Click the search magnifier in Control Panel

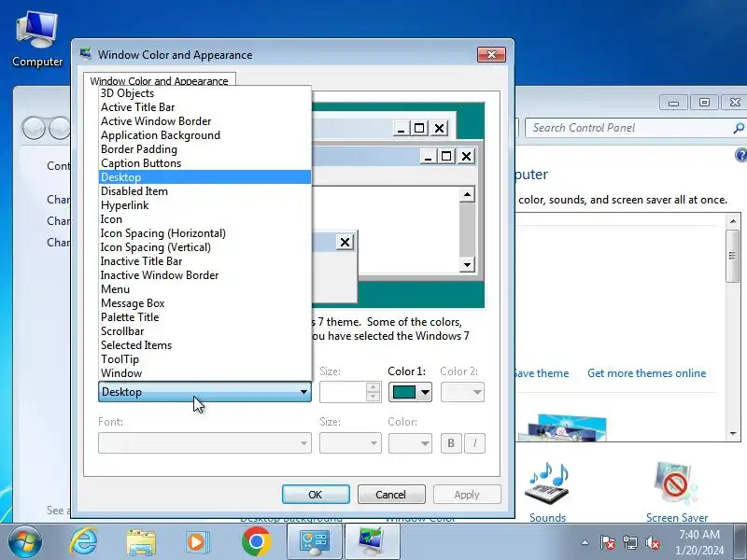[x=738, y=128]
